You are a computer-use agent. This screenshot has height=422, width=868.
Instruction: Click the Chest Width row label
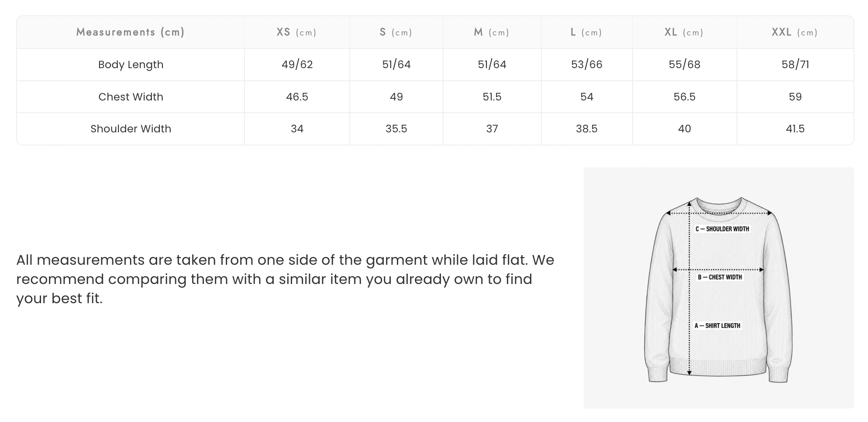(131, 97)
